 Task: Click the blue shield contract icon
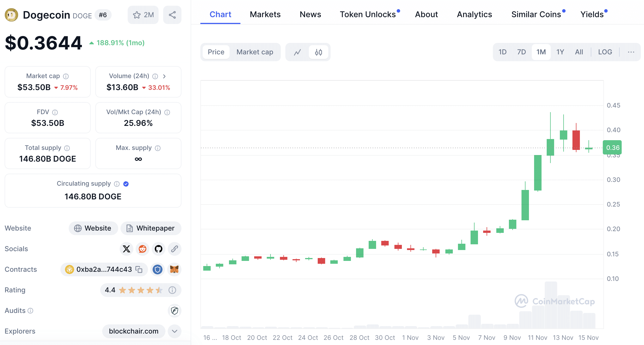coord(157,269)
